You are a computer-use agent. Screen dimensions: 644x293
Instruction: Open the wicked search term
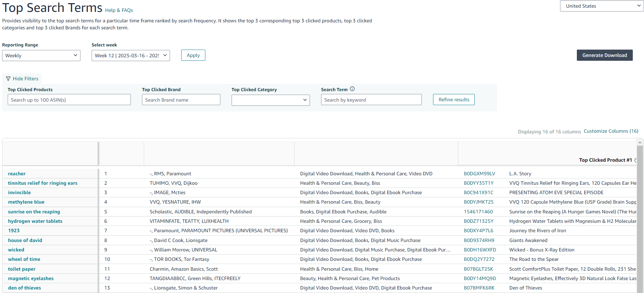click(x=16, y=250)
